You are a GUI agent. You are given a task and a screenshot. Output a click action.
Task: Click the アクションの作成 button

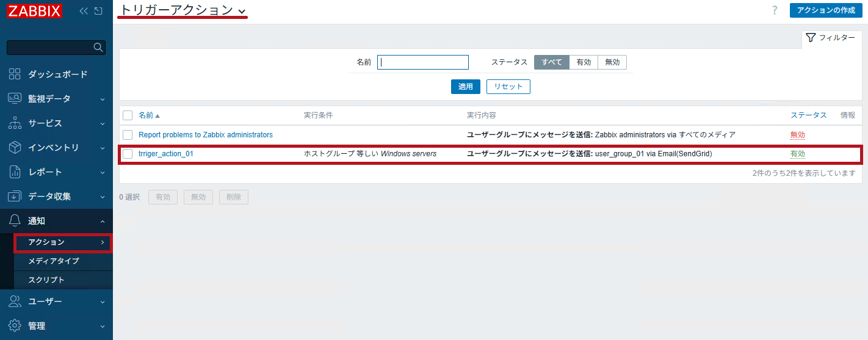[x=826, y=10]
